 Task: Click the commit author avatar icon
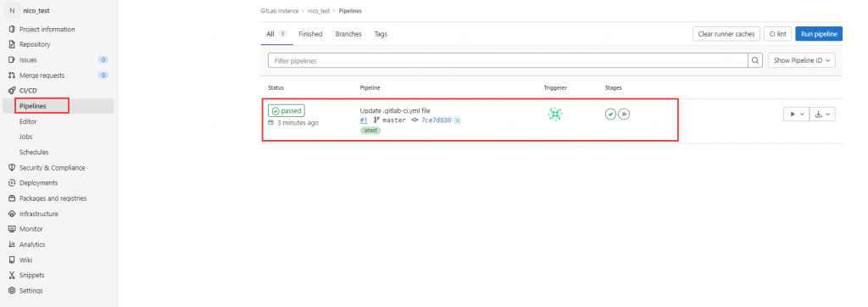pos(457,120)
